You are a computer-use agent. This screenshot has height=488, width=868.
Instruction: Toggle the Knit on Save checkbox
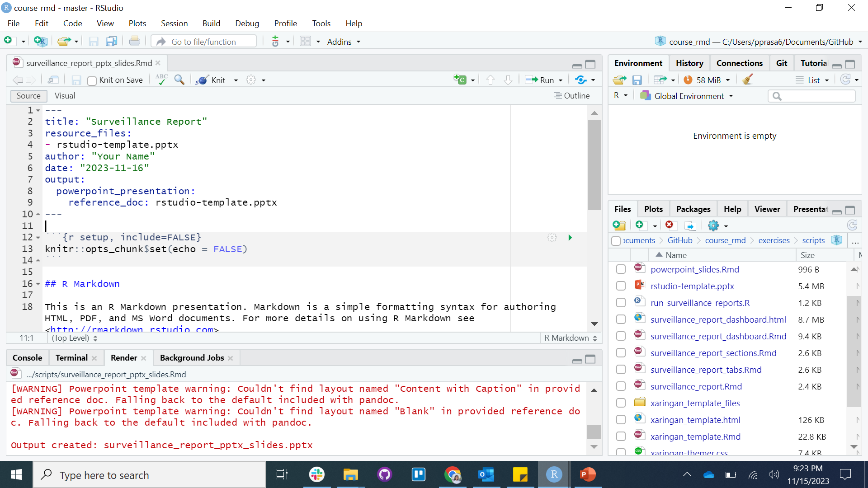pos(92,80)
